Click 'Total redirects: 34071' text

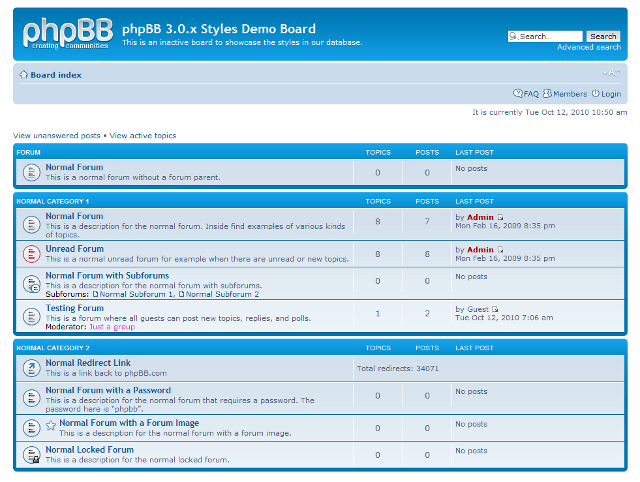tap(398, 369)
